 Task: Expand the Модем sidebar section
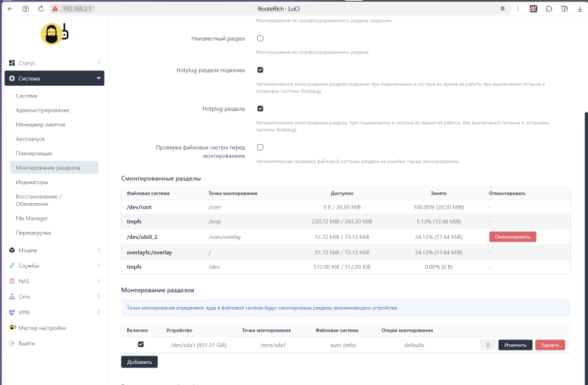click(54, 250)
